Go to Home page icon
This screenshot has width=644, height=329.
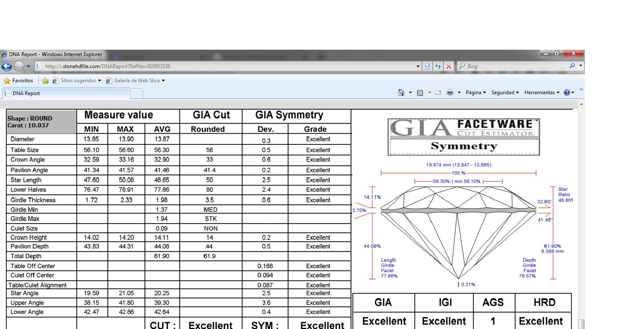(401, 93)
